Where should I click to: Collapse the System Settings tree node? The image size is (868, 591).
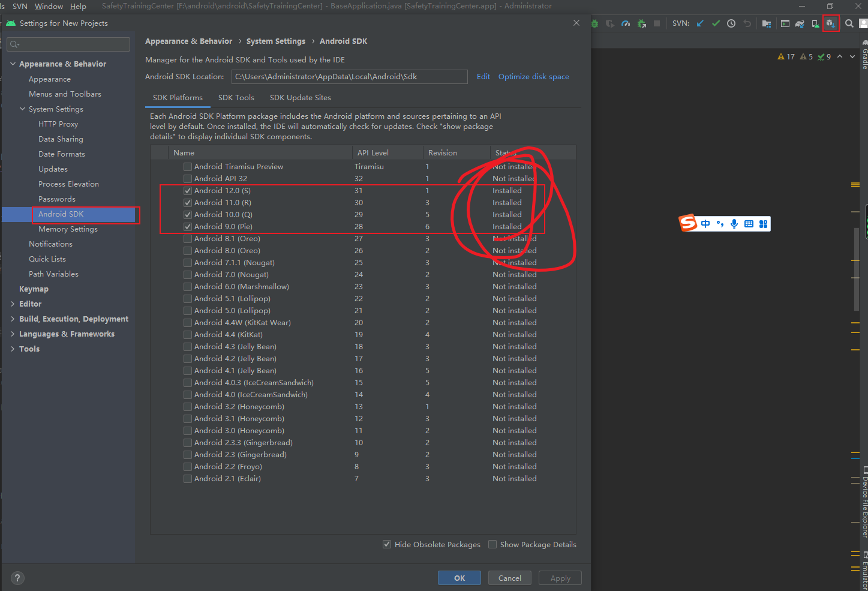(22, 109)
